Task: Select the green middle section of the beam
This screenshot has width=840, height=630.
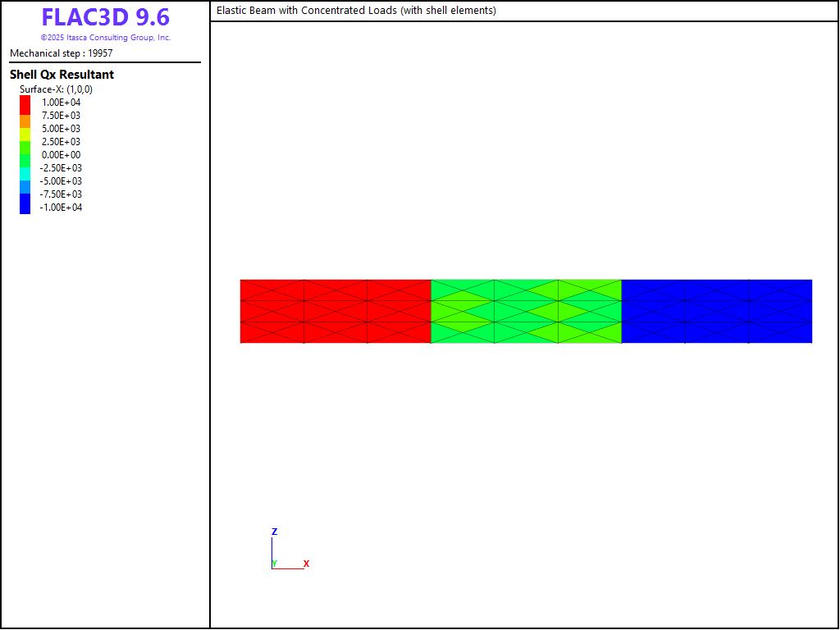Action: coord(526,311)
